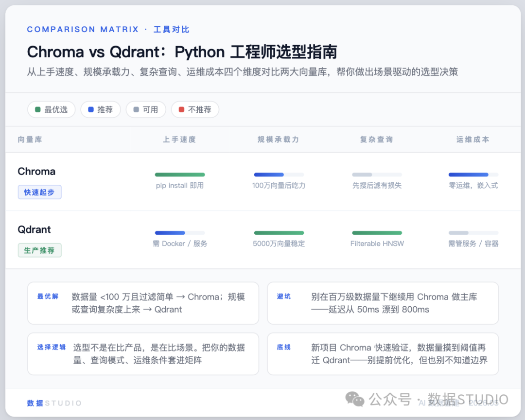The height and width of the screenshot is (420, 525).
Task: Click the card text starting with "数据量 <100 万"
Action: 158,303
